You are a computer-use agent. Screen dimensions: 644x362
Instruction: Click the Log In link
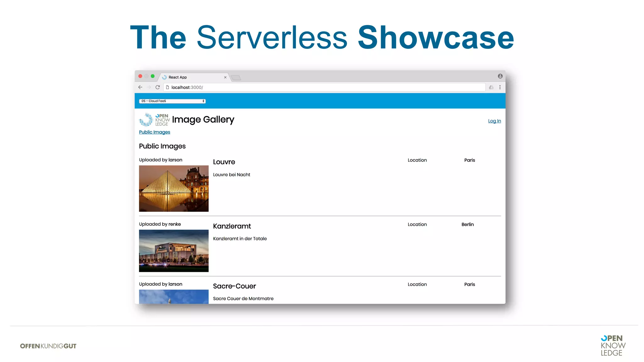[x=494, y=121]
